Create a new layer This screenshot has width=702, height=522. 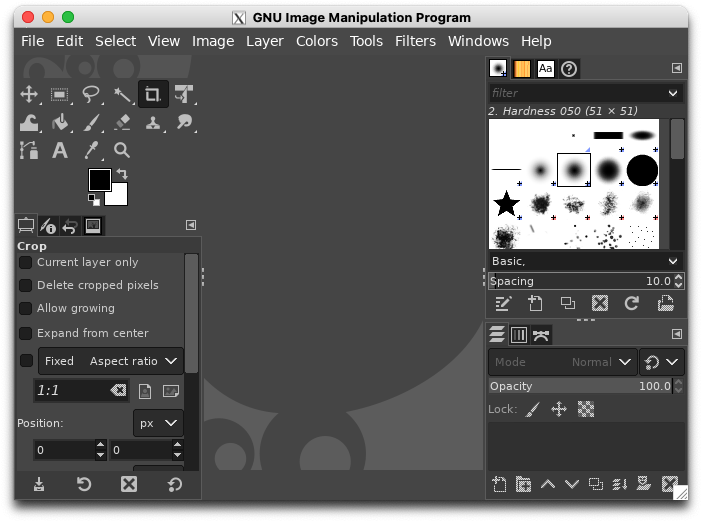(499, 484)
